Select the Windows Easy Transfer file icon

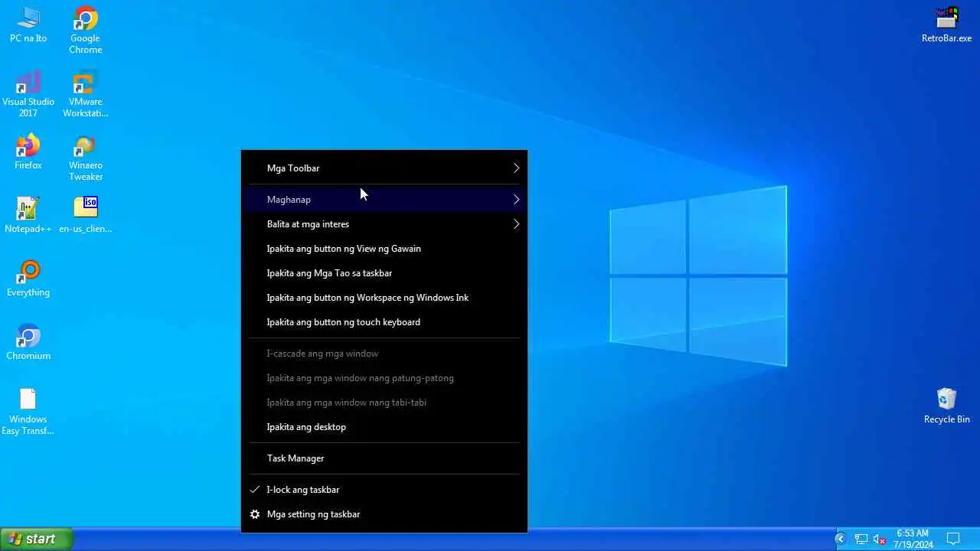point(28,412)
